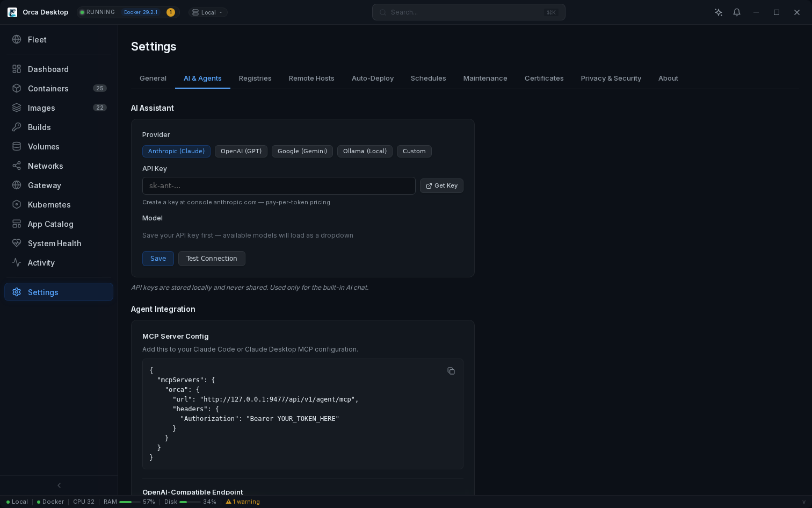Click the Get Key button

tap(441, 185)
